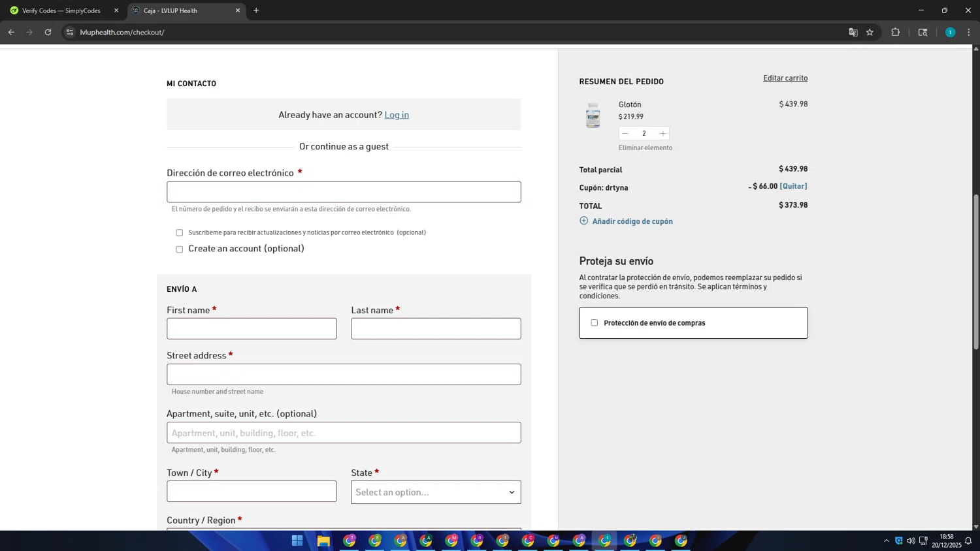
Task: Decrease Glotón quantity with minus button
Action: point(625,133)
